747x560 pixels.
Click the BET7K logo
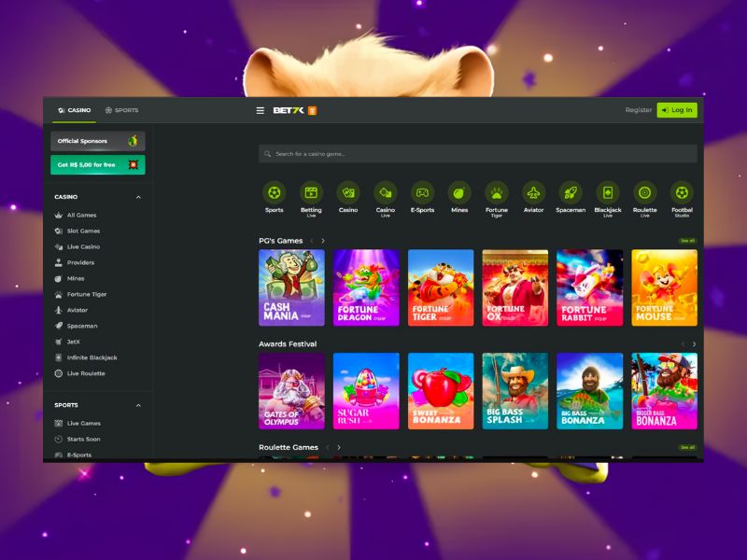coord(289,110)
